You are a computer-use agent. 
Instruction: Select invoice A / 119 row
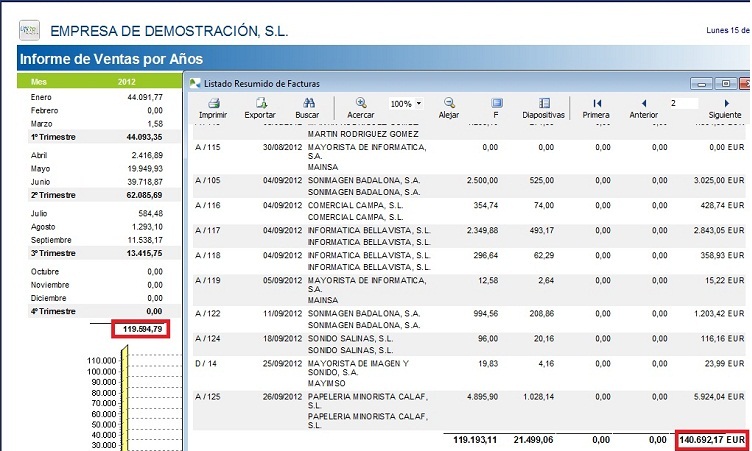[x=469, y=290]
